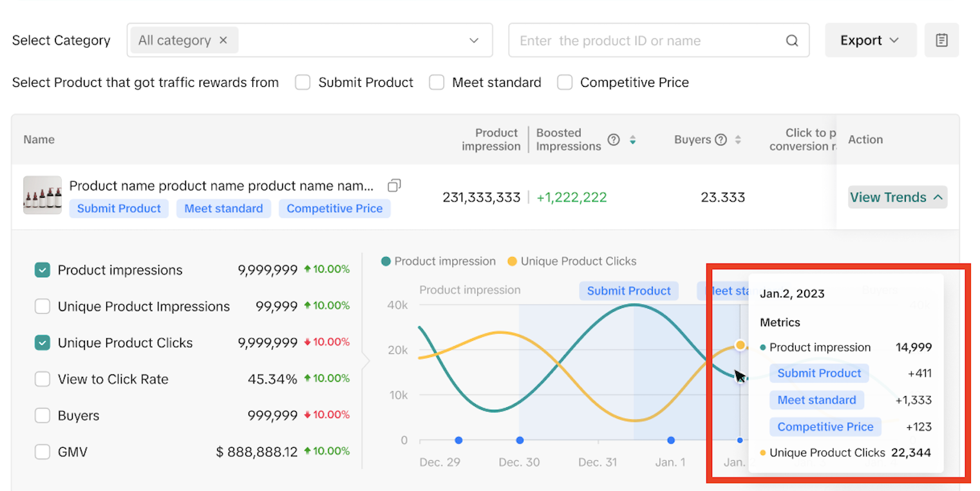Tick the Competitive Price filter checkbox

tap(565, 82)
